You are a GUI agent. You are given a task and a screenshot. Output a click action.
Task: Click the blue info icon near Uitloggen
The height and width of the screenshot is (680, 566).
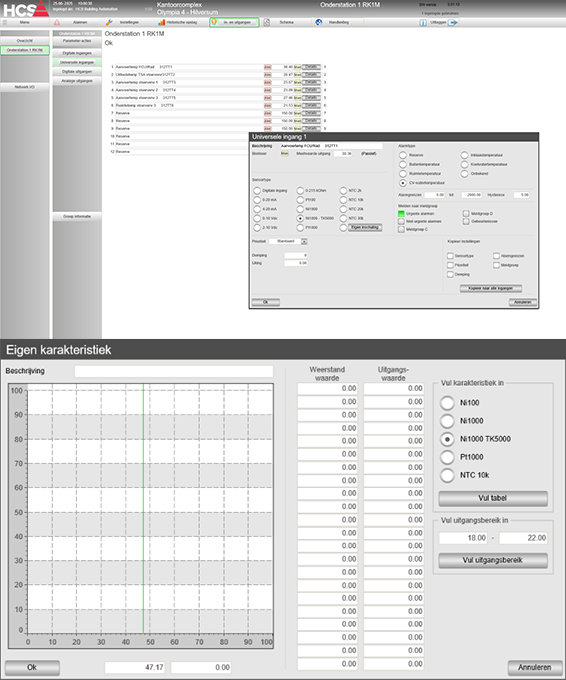tap(423, 23)
